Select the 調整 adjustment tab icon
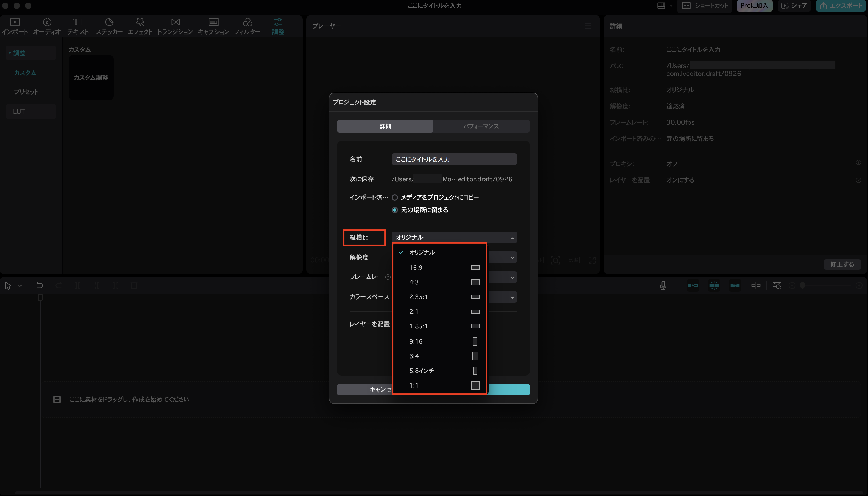 tap(278, 26)
